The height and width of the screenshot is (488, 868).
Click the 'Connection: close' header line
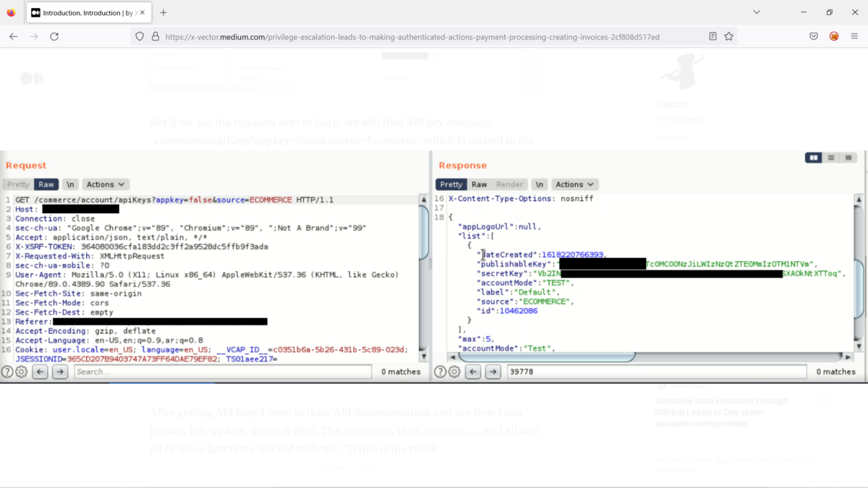(x=55, y=218)
